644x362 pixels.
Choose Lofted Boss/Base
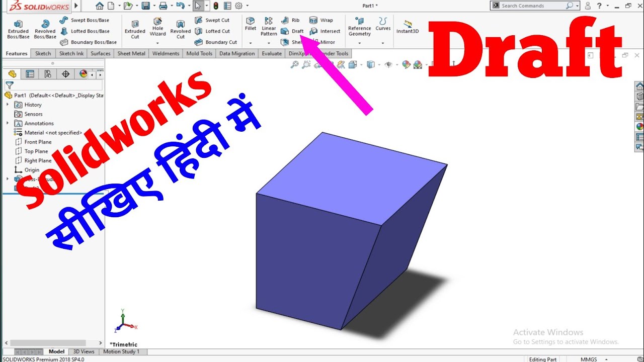tap(85, 31)
